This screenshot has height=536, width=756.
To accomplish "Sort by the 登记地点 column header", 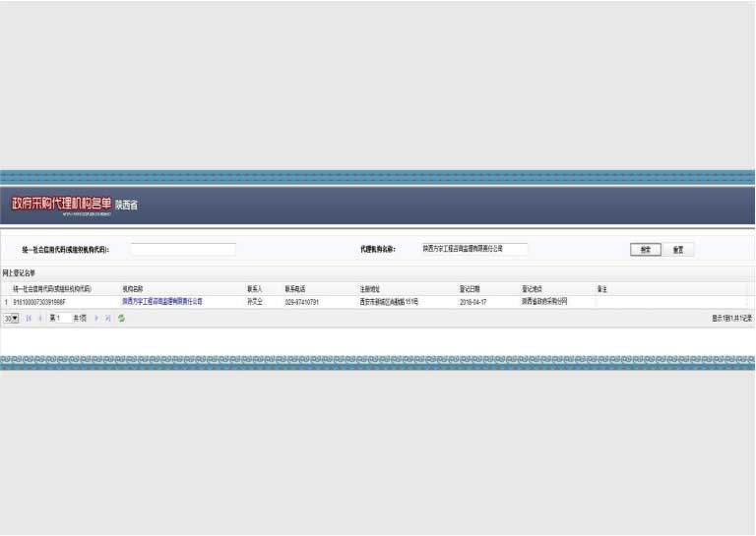I will [x=532, y=289].
